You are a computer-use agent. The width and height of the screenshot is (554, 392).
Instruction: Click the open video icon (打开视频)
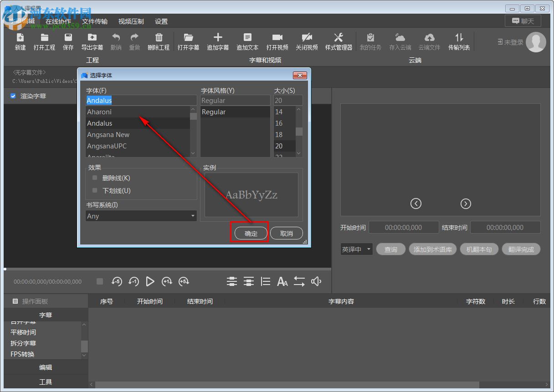pyautogui.click(x=277, y=38)
